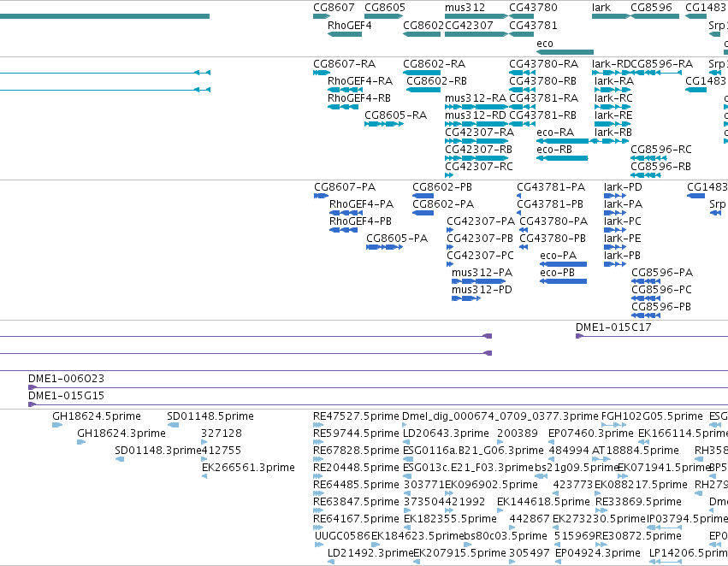
Task: Open the CG43780-RA transcript label
Action: pos(544,64)
